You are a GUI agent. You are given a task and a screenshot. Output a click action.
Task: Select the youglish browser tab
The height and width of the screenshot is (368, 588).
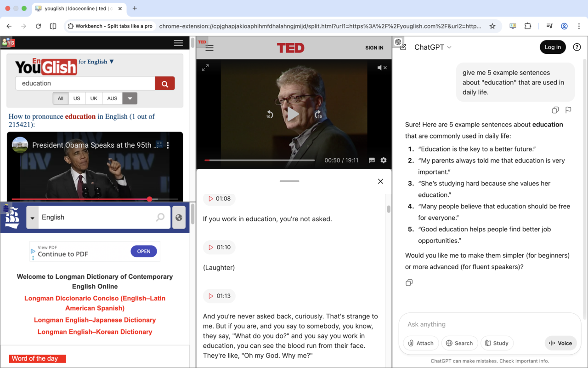pyautogui.click(x=79, y=8)
